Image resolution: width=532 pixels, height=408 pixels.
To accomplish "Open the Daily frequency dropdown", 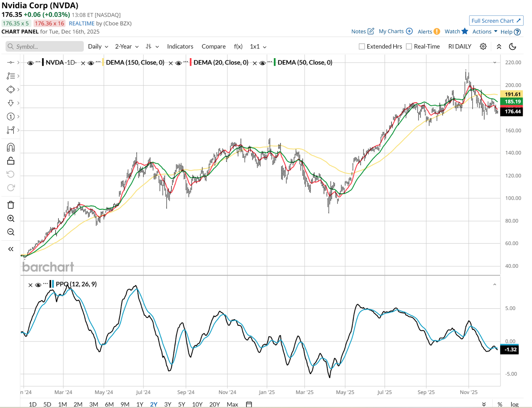I will pyautogui.click(x=98, y=47).
